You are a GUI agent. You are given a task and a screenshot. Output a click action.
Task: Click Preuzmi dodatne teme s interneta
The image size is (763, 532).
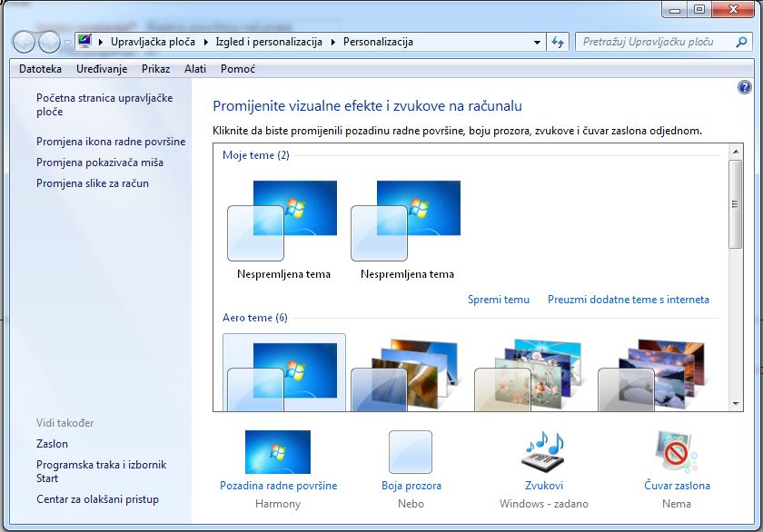[x=628, y=300]
